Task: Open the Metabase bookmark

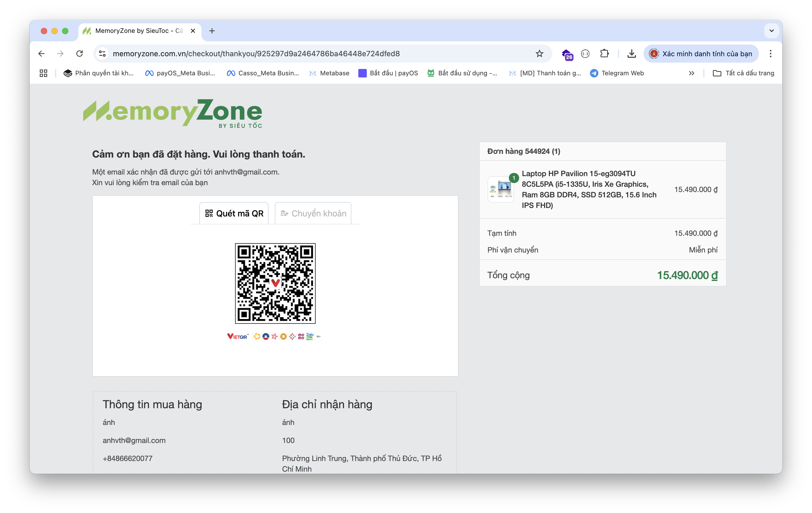Action: tap(329, 73)
